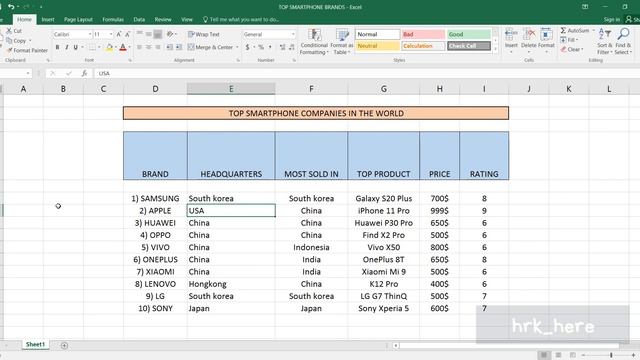Click the Borders icon
The image size is (640, 360).
point(93,48)
